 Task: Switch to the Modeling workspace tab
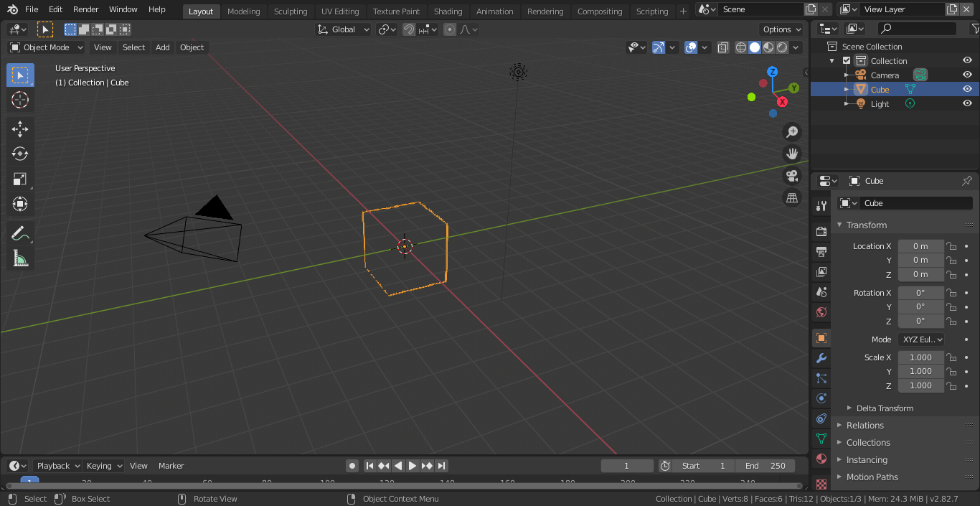(x=244, y=11)
